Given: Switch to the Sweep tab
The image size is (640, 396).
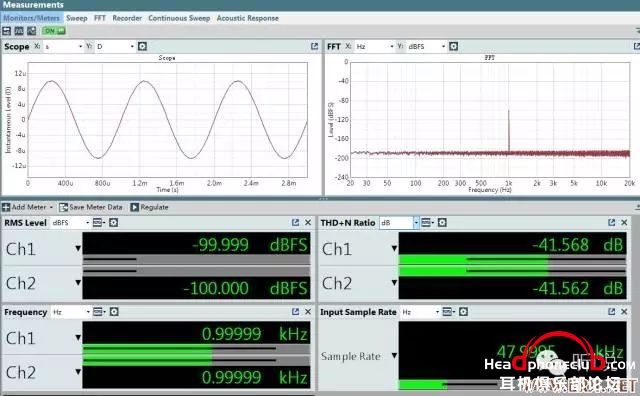Looking at the screenshot, I should point(77,18).
